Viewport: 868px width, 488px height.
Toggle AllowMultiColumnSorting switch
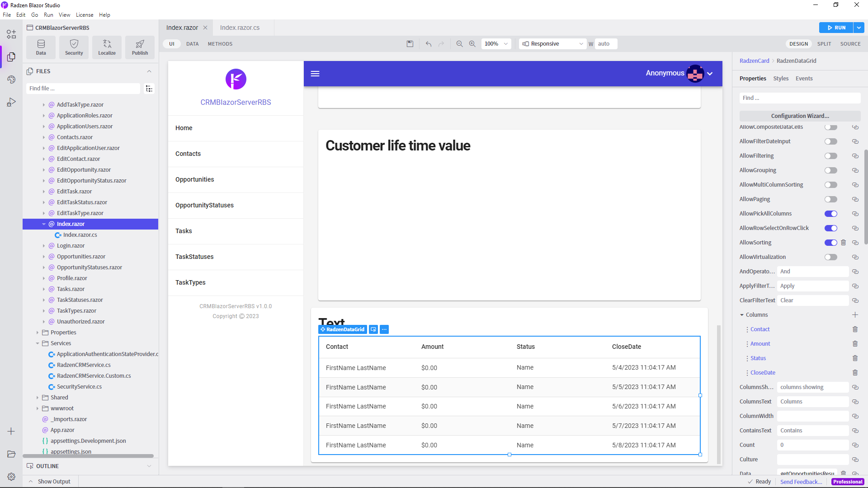point(830,185)
